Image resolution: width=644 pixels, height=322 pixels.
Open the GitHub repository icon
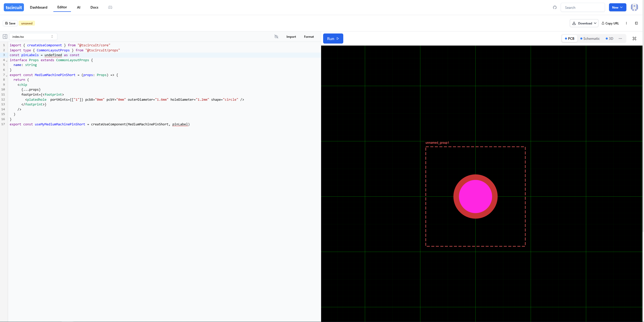coord(555,8)
